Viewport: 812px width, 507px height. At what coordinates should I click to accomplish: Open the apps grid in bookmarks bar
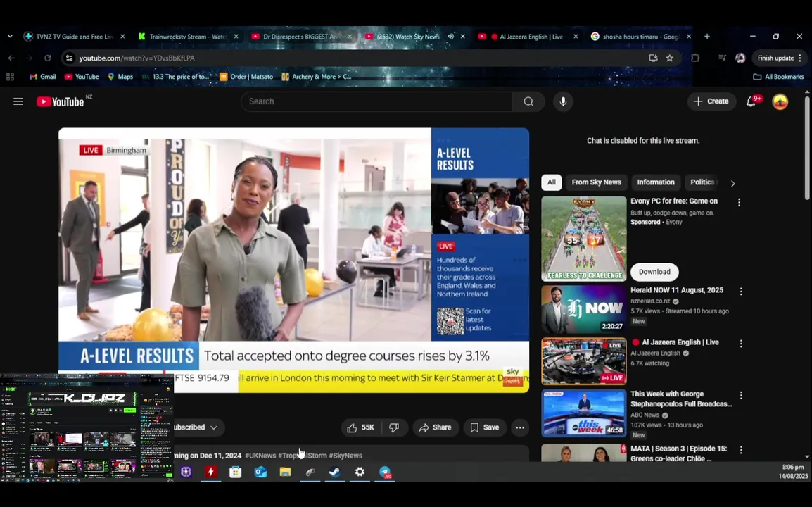point(10,77)
